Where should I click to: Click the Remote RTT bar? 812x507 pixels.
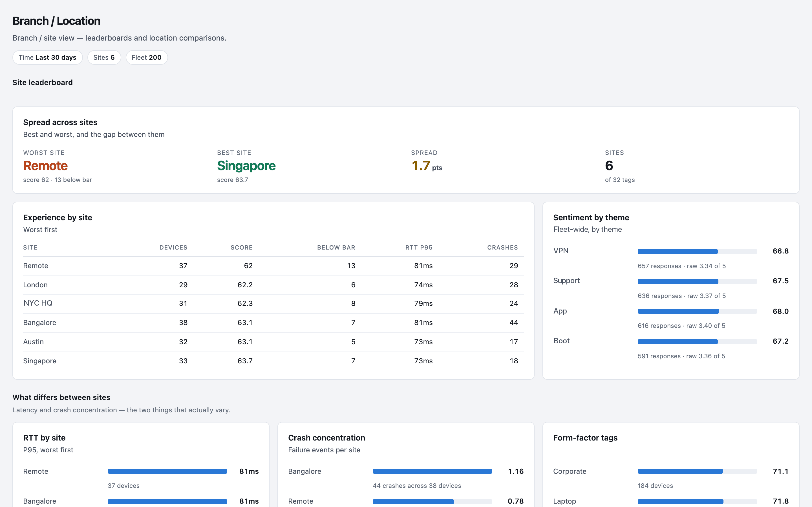tap(167, 472)
